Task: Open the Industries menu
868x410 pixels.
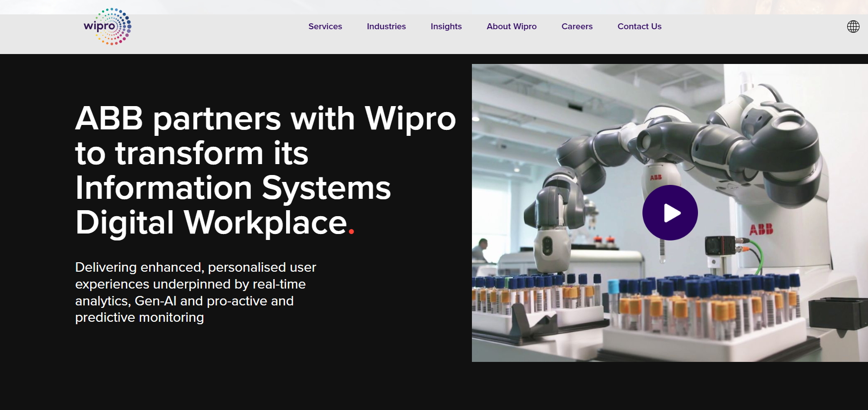Action: click(x=386, y=26)
